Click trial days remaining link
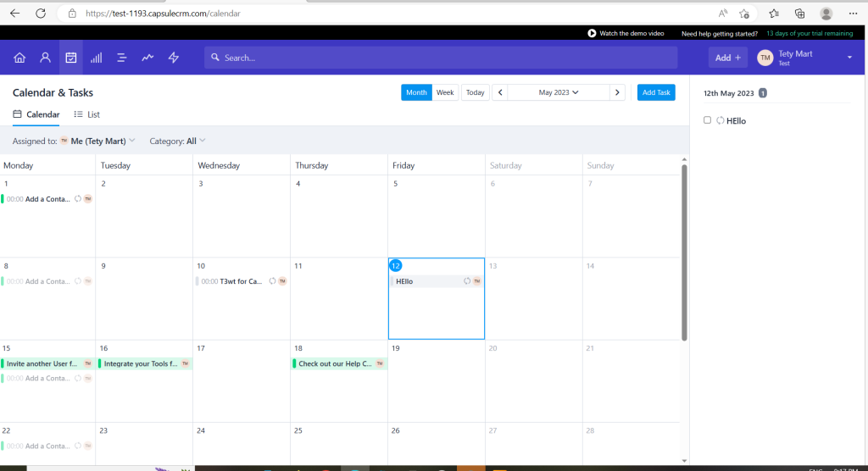 [810, 33]
